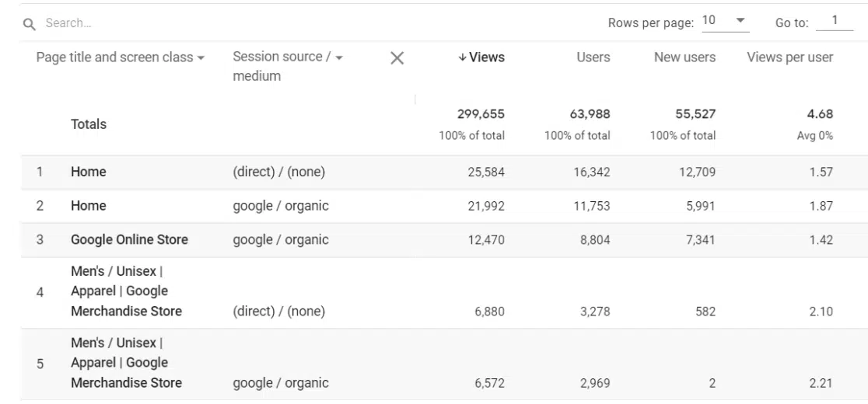Click google / organic in row 5

[x=281, y=382]
